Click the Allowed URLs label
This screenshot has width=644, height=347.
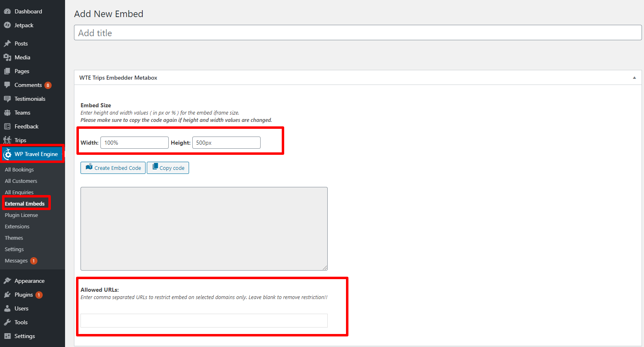coord(100,290)
